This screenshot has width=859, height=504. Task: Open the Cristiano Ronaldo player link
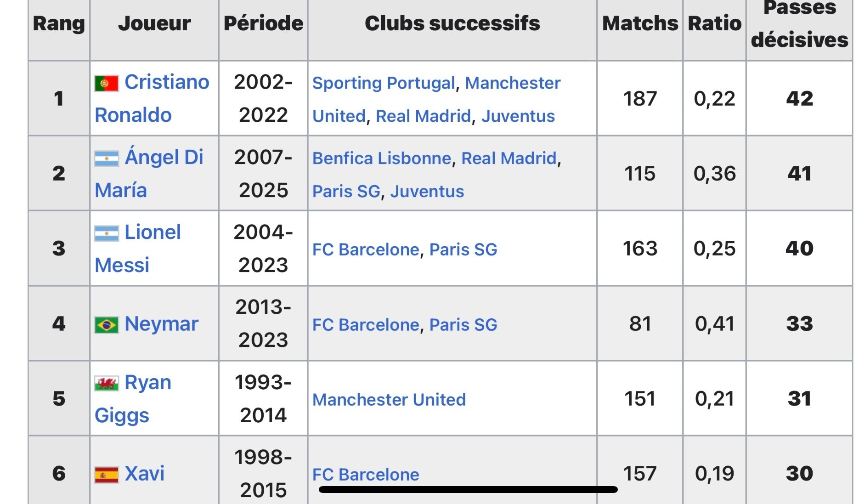[166, 83]
